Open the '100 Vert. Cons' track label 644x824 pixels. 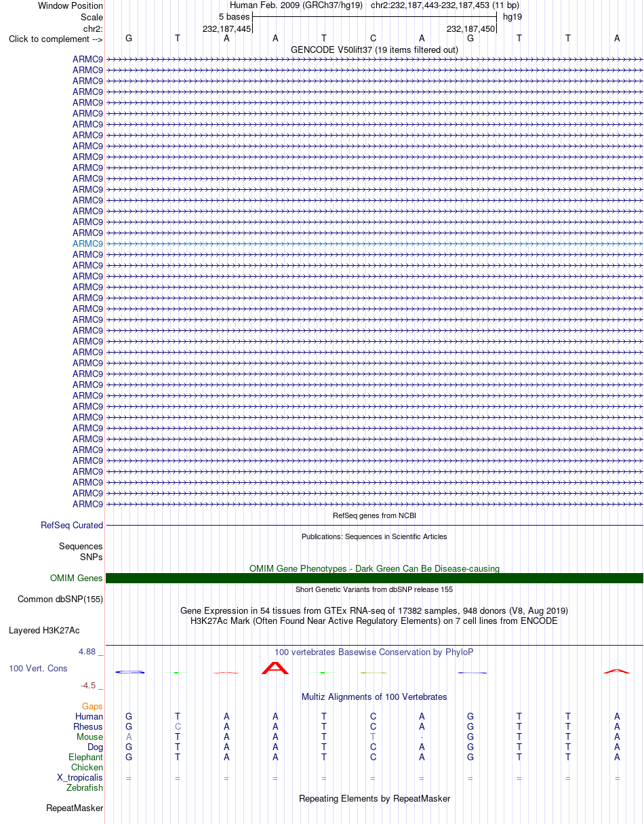click(x=38, y=668)
